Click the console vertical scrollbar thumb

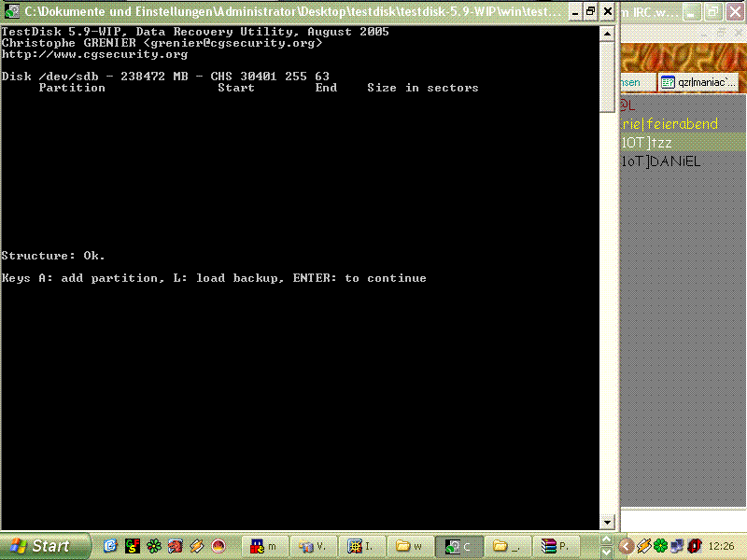608,77
